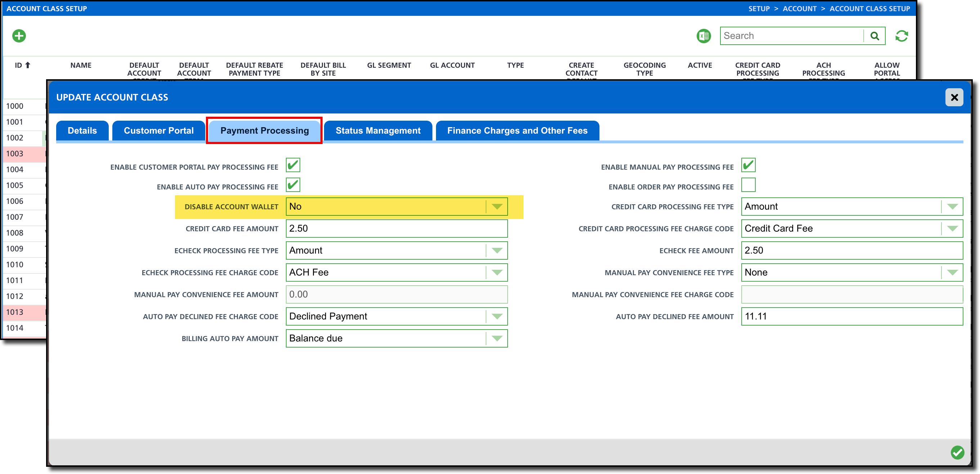Uncheck Enable Customer Portal Pay Processing Fee
The width and height of the screenshot is (980, 474).
293,165
